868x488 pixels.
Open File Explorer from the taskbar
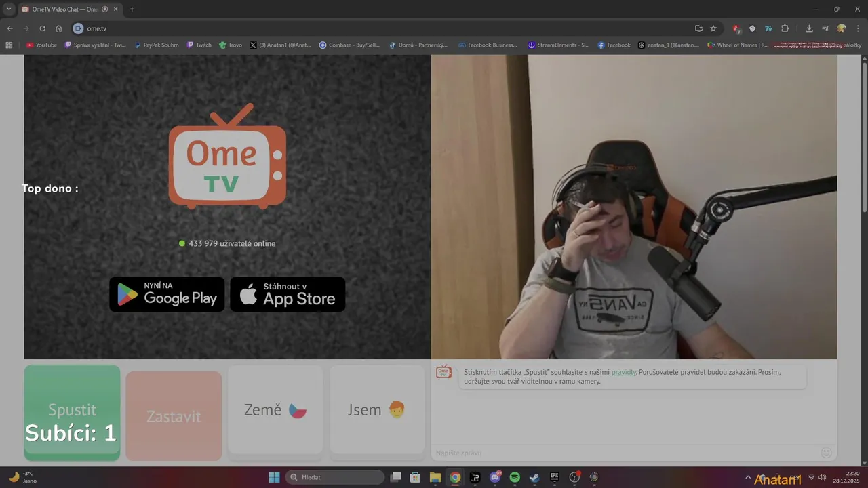435,477
